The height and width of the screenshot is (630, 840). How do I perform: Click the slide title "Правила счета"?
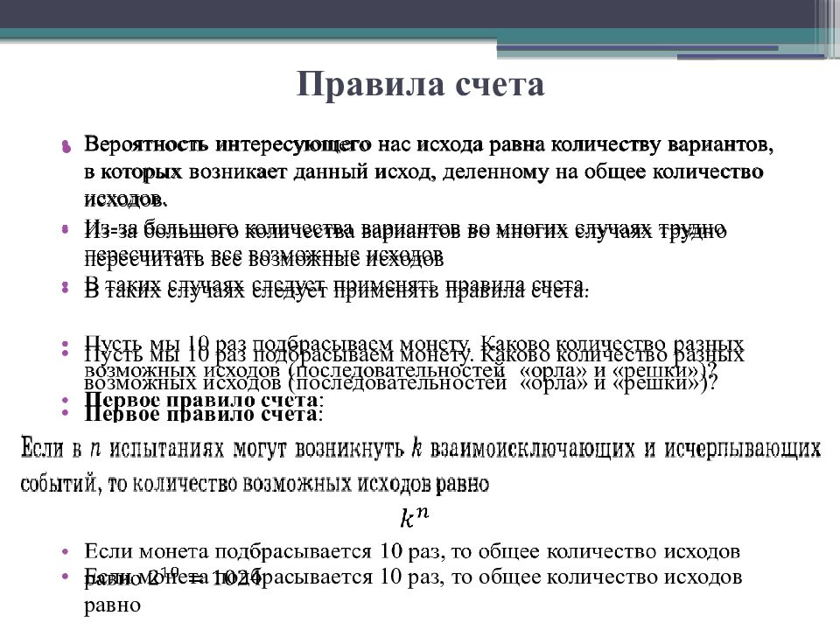click(421, 85)
